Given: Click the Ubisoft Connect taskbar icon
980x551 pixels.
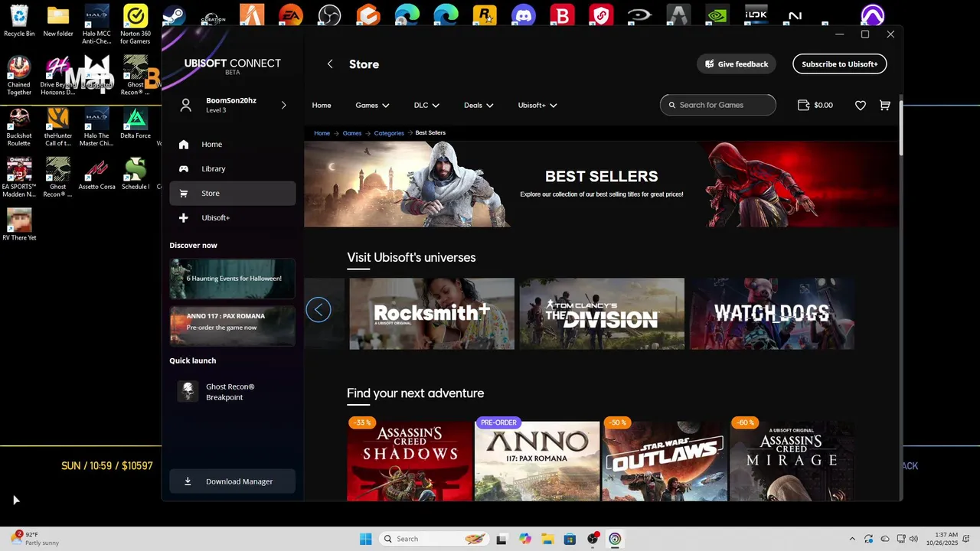Looking at the screenshot, I should (x=615, y=539).
